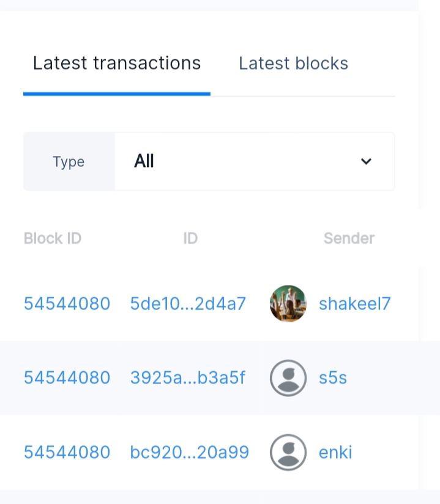Viewport: 440px width, 504px height.
Task: Click the Sender column header
Action: tap(349, 239)
